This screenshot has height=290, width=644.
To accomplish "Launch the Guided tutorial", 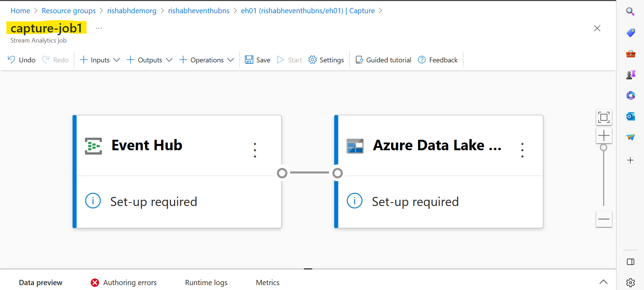I will click(x=383, y=60).
